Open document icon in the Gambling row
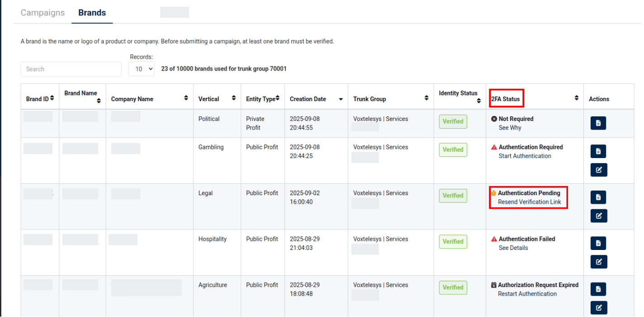 tap(598, 151)
